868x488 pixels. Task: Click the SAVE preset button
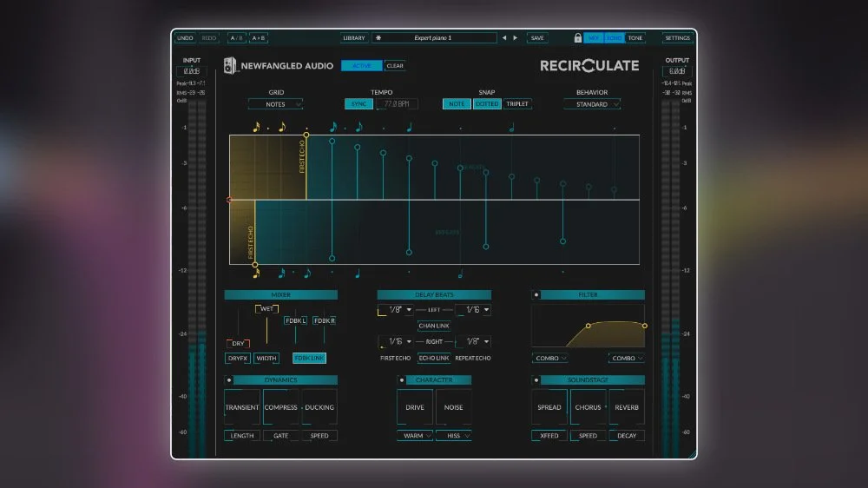tap(537, 37)
